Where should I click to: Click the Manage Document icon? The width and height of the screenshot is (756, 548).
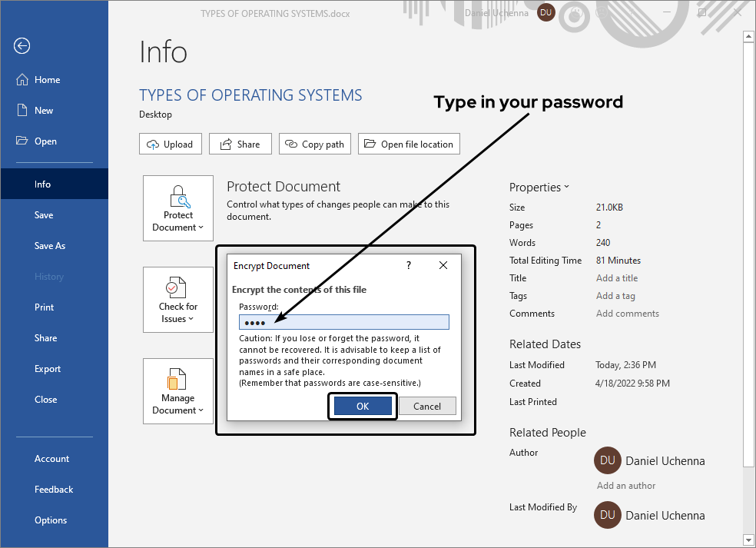[x=177, y=379]
